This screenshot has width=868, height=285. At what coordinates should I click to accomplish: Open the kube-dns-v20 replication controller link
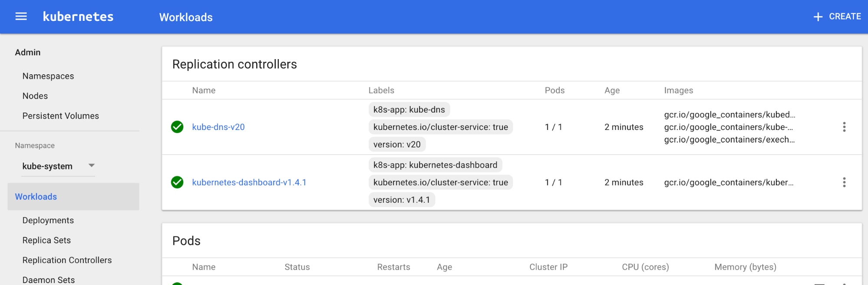click(218, 127)
